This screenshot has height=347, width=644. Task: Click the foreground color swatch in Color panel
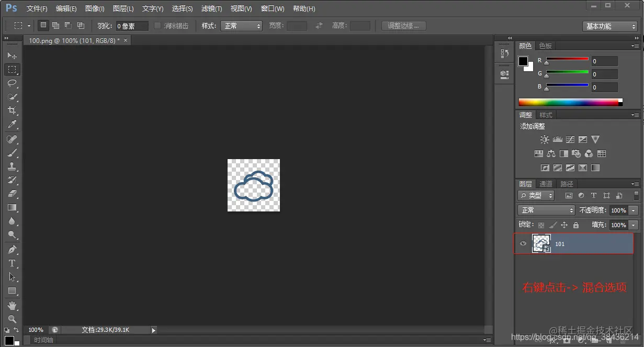pyautogui.click(x=523, y=61)
